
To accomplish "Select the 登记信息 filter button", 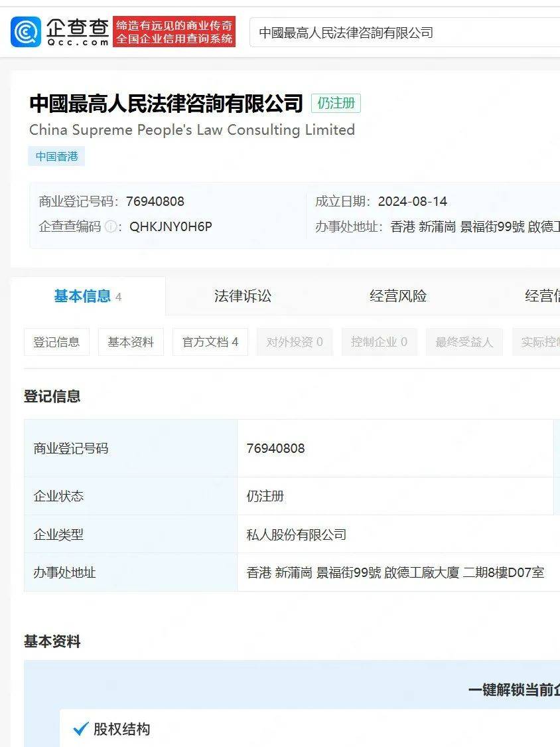I will tap(56, 341).
